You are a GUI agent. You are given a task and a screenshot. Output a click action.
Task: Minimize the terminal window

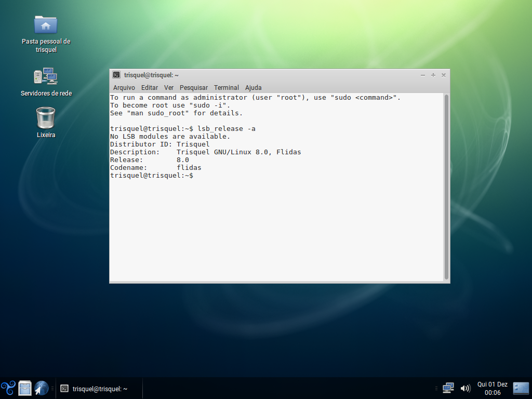pos(423,75)
